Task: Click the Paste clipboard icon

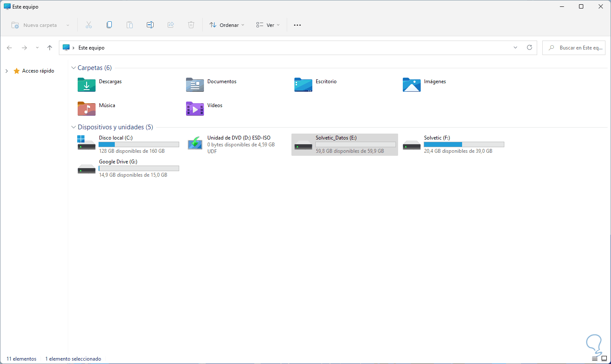Action: (130, 25)
